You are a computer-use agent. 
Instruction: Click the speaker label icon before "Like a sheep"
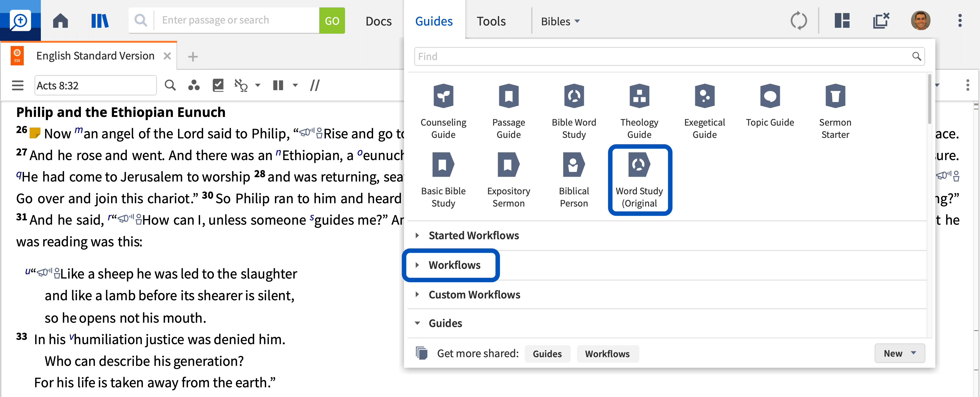[x=48, y=272]
